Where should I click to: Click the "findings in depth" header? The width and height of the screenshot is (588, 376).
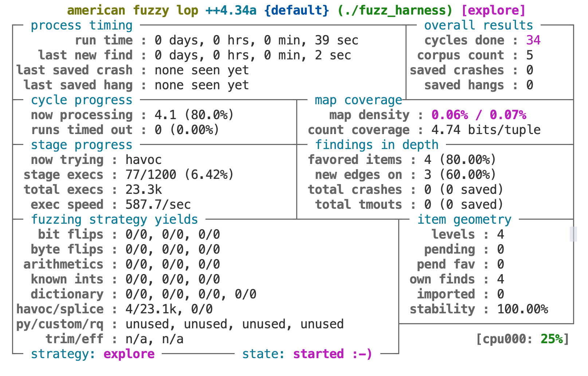pos(376,145)
